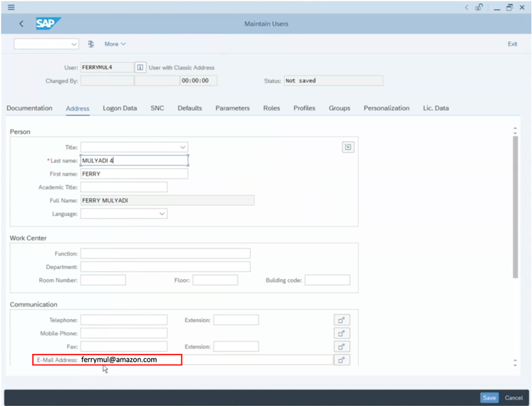Click the Room Number field
The height and width of the screenshot is (406, 532).
(x=103, y=280)
